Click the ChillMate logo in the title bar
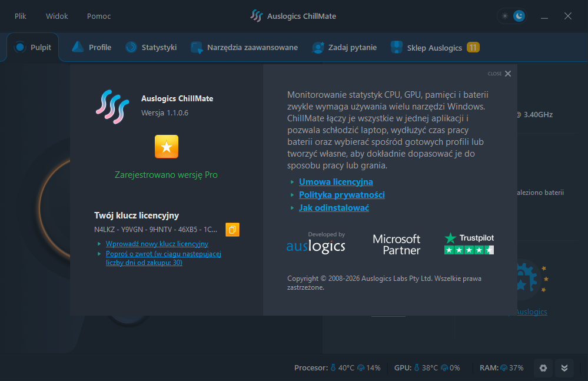 pyautogui.click(x=257, y=16)
